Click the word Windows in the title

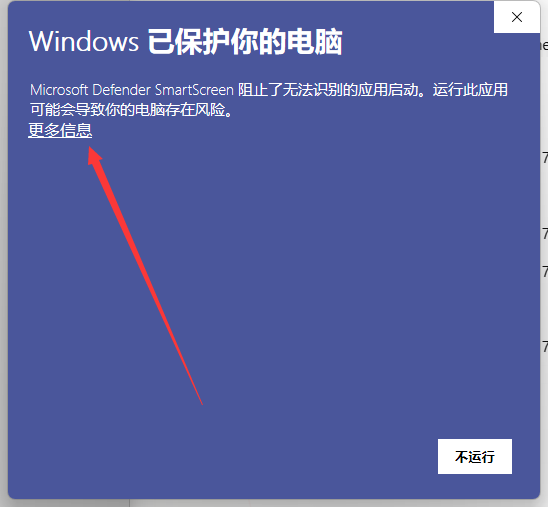tap(84, 42)
